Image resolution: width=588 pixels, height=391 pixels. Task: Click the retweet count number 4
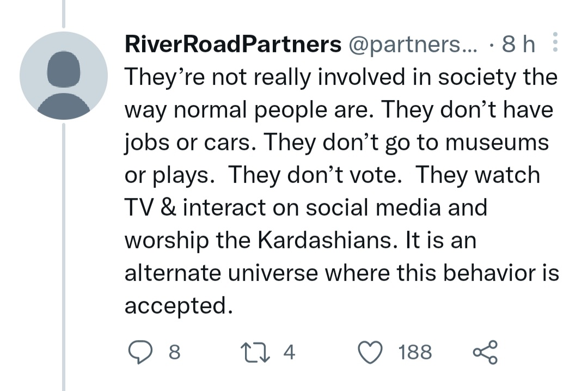(289, 352)
